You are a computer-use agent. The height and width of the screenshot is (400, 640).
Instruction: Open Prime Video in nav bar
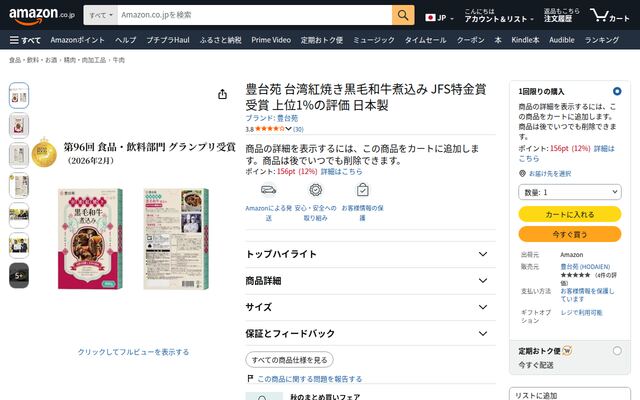point(271,40)
